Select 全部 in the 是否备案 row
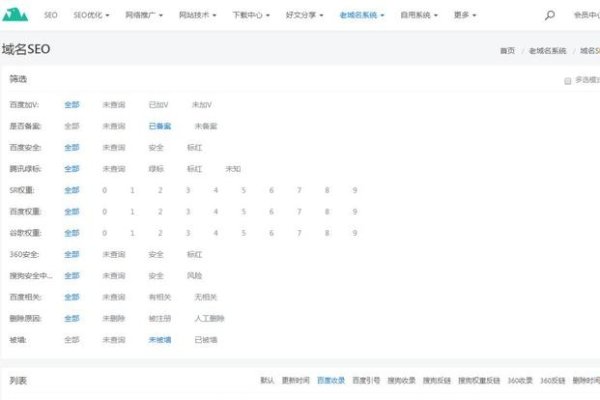This screenshot has height=400, width=600. pyautogui.click(x=72, y=126)
